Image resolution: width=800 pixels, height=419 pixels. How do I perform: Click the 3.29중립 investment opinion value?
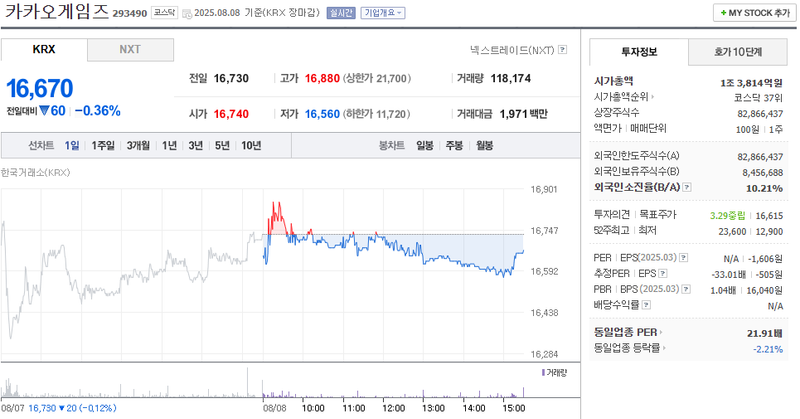(x=728, y=215)
